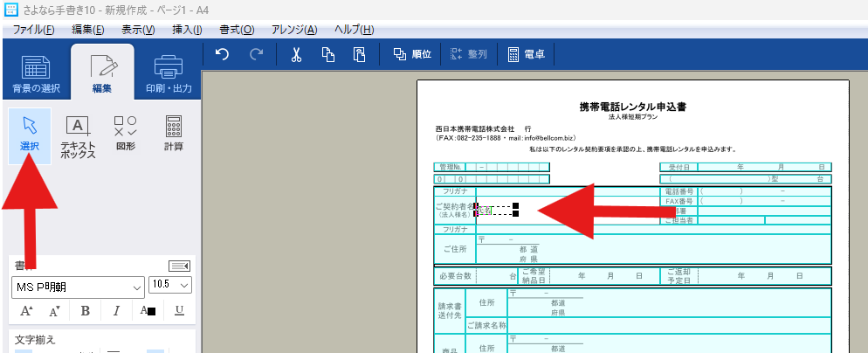Toggle underline formatting
This screenshot has height=353, width=868.
(179, 310)
